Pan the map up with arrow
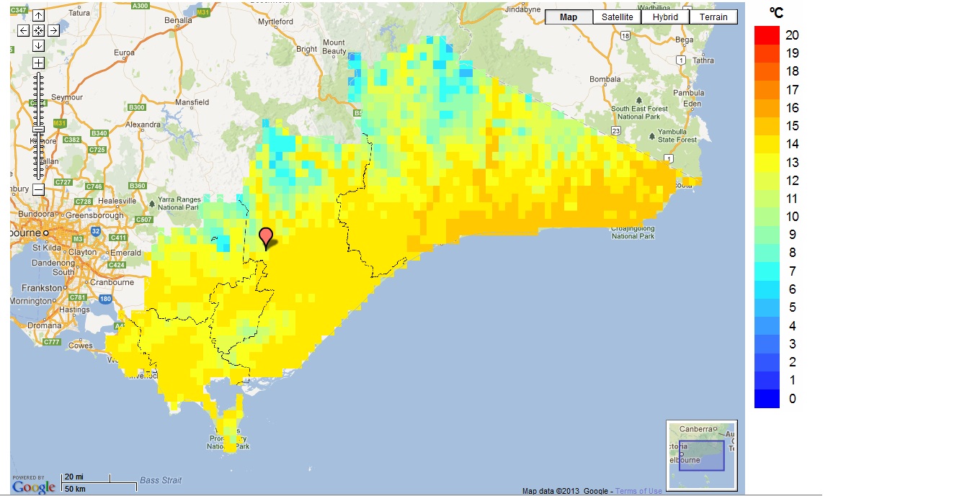The image size is (980, 496). coord(39,16)
